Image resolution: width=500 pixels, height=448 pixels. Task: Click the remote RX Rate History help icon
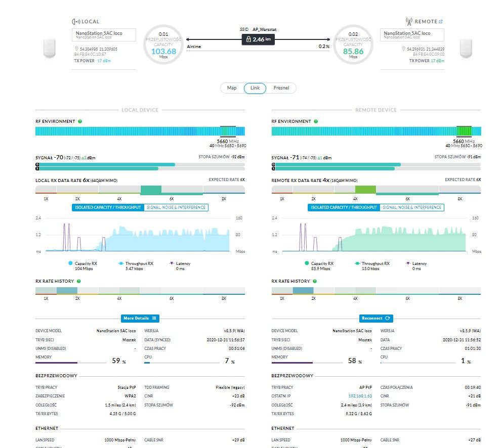pos(315,281)
